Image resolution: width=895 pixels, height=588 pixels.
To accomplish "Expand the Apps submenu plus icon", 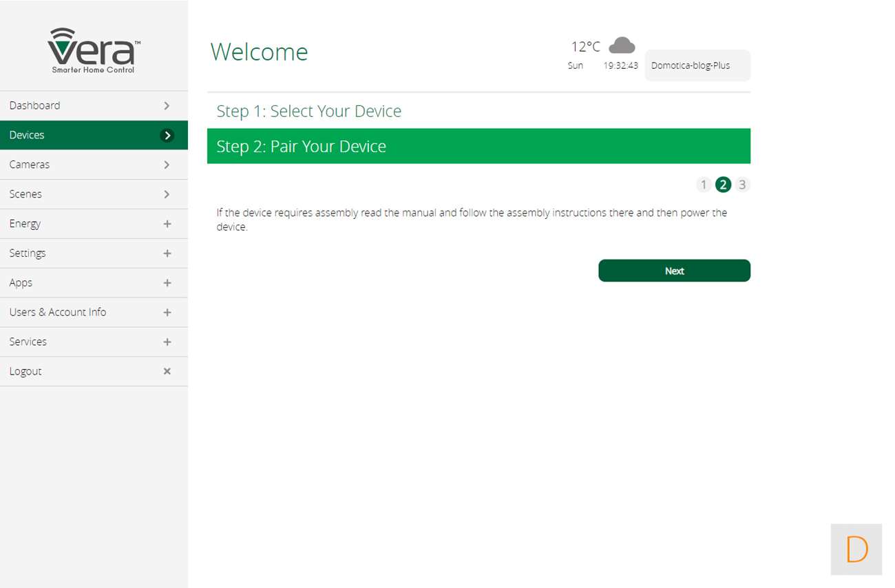I will click(x=167, y=283).
